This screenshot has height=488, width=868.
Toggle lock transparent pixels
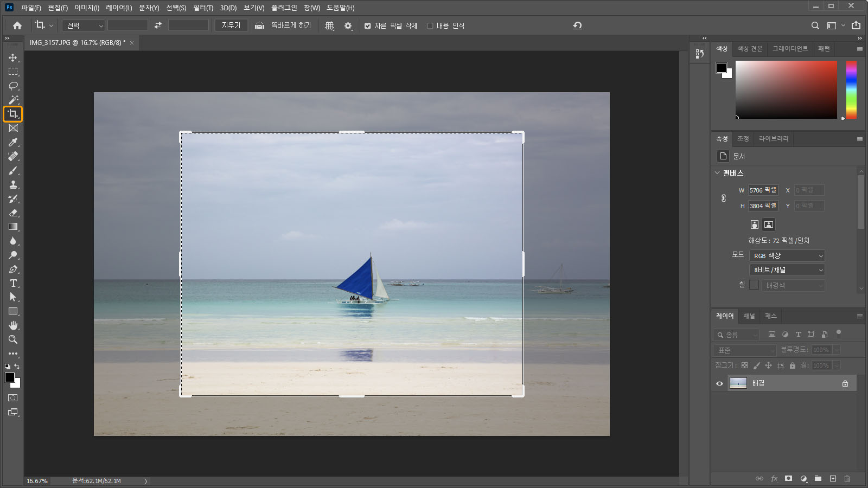[x=744, y=365]
